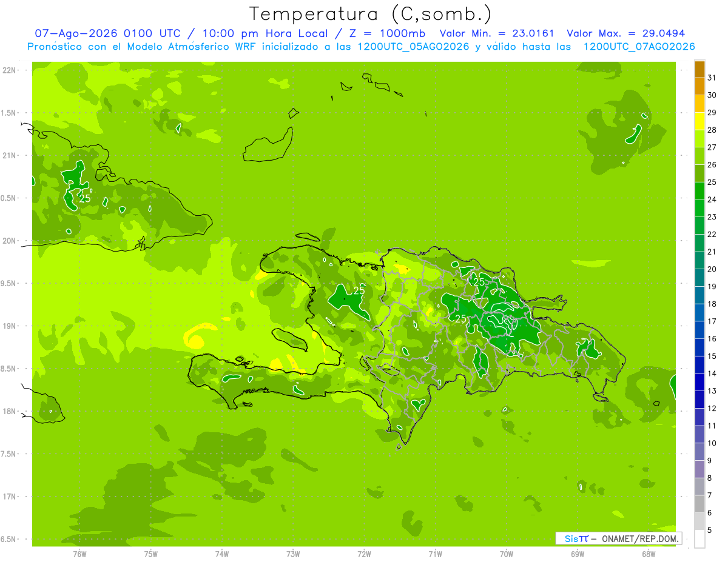Image resolution: width=728 pixels, height=562 pixels.
Task: Click the '21N' latitude axis label
Action: [10, 156]
